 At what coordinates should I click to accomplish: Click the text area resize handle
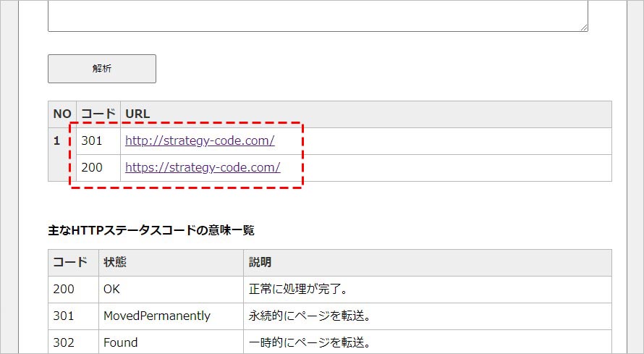[x=583, y=27]
